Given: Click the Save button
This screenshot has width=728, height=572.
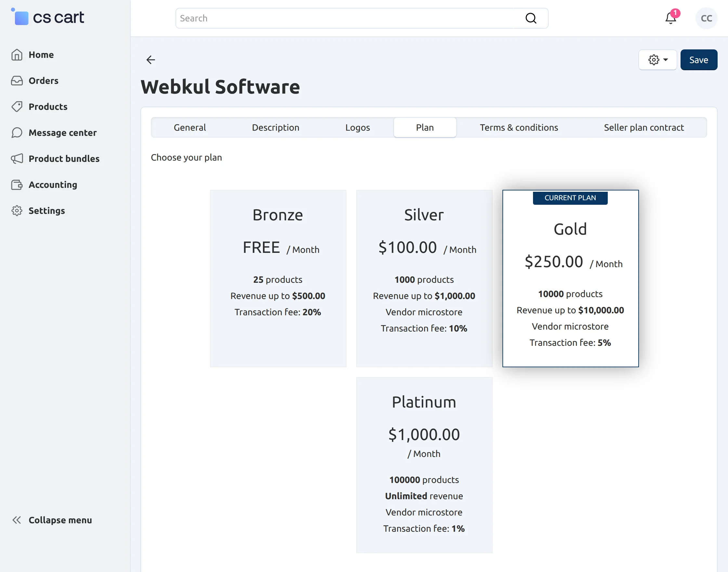Looking at the screenshot, I should point(698,59).
